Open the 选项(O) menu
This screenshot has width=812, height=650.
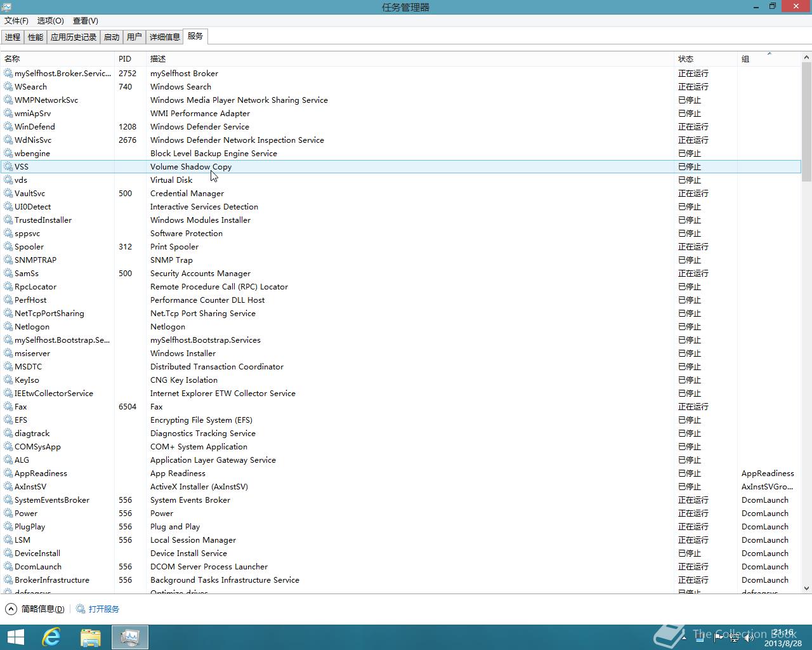click(x=50, y=21)
